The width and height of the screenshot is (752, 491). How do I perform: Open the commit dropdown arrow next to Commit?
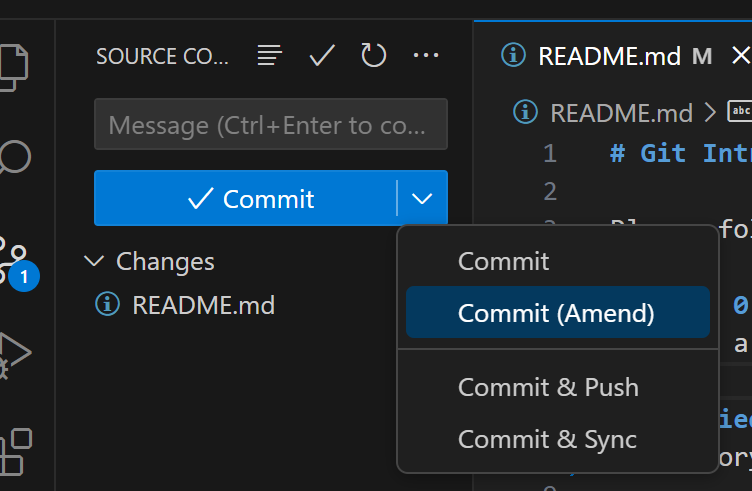[x=422, y=198]
